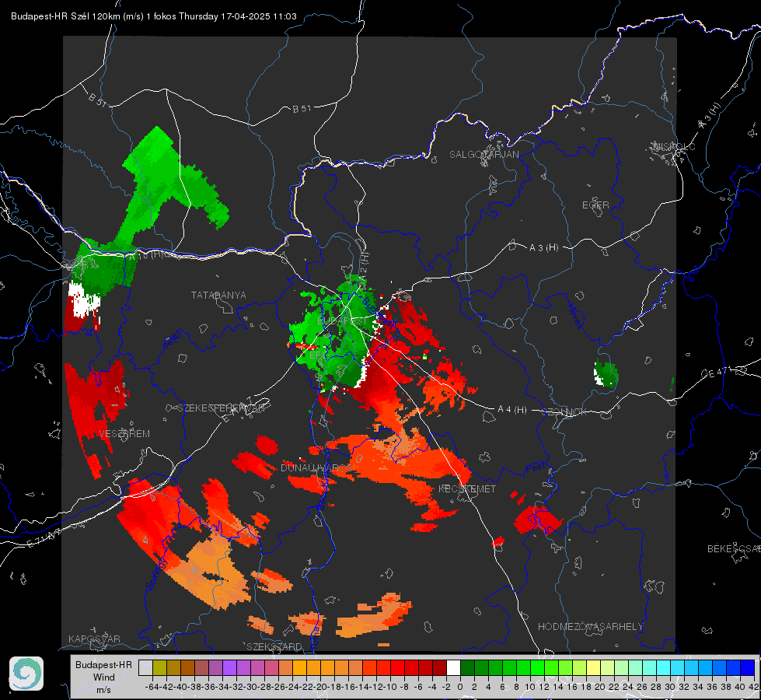The image size is (761, 700).
Task: Click the BÉKÉSCSABA label at right edge
Action: pyautogui.click(x=734, y=548)
